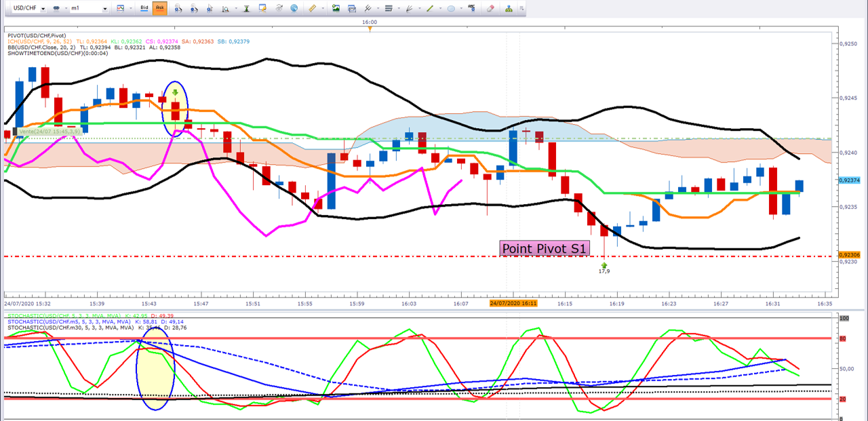Expand the trend line tool dropdown arrow

[x=440, y=8]
